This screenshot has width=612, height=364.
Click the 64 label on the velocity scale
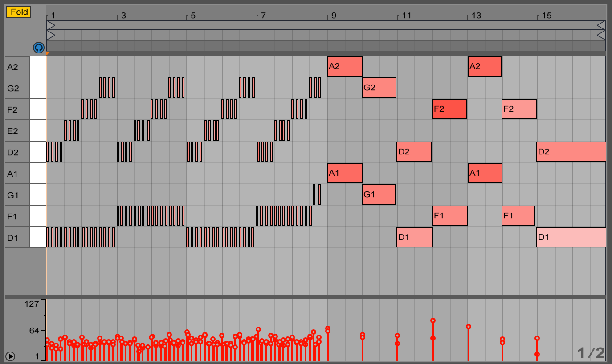point(34,331)
